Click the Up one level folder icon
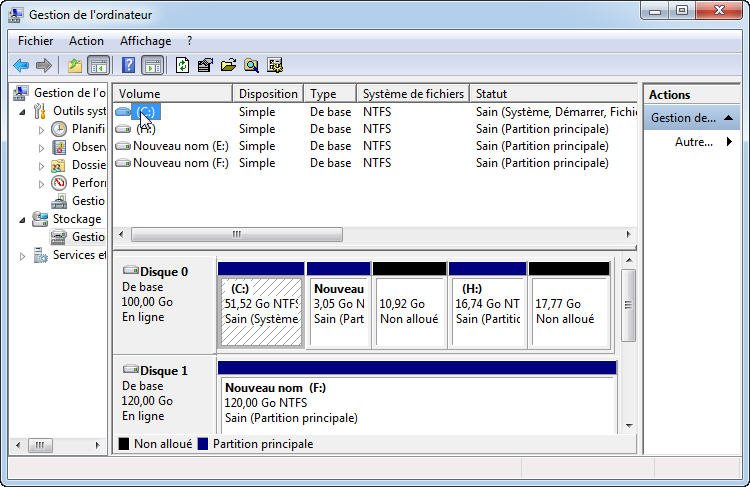Screen dimensions: 750x487 [x=75, y=65]
